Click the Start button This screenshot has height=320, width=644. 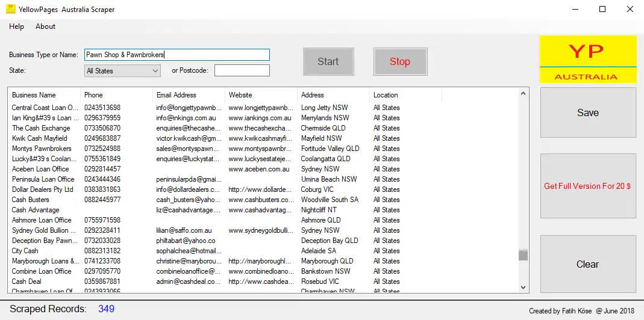pyautogui.click(x=328, y=61)
